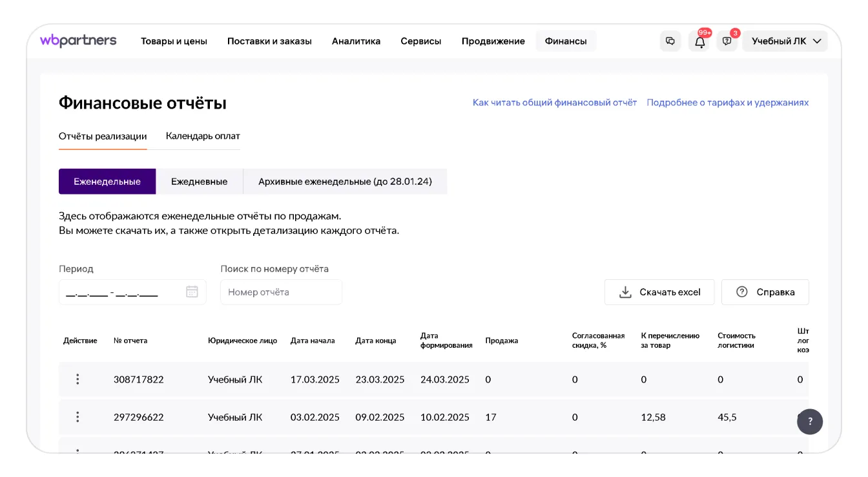Click report number 297296622

139,417
